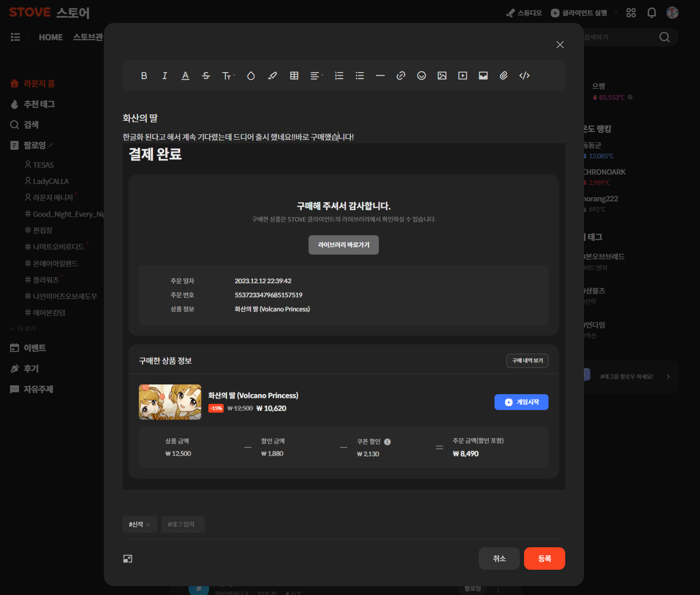
Task: Focus the #태그 입력 tag field
Action: [183, 524]
